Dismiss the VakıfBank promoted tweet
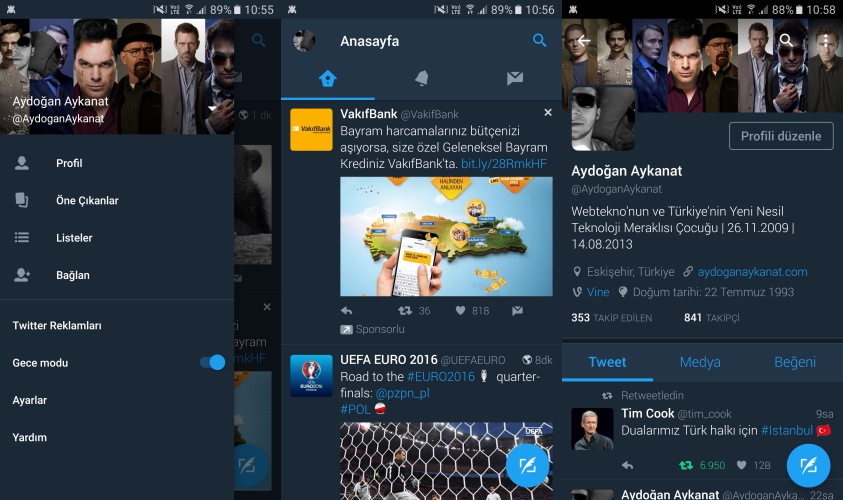Image resolution: width=843 pixels, height=500 pixels. coord(548,112)
